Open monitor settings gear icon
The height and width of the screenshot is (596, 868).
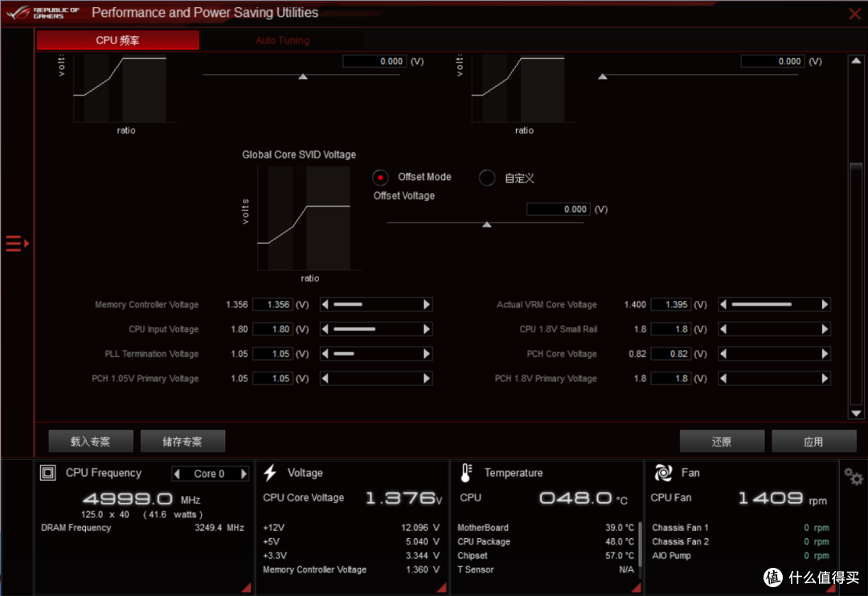853,476
